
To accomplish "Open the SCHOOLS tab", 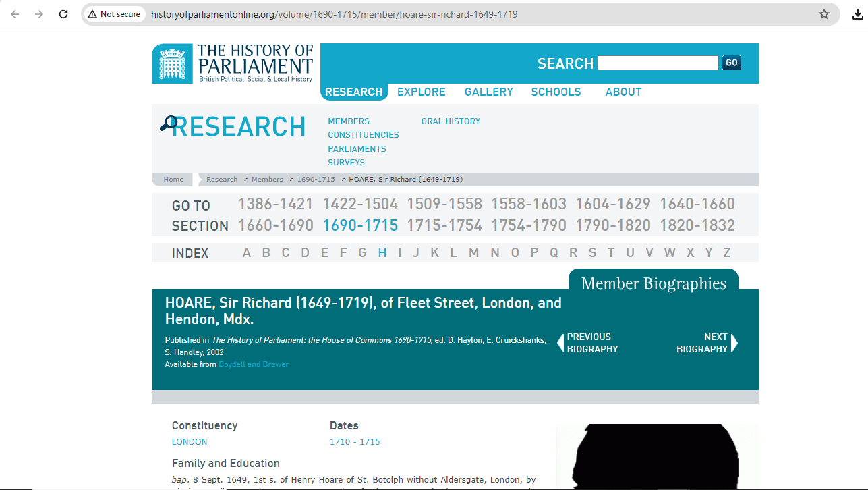I will (x=556, y=92).
